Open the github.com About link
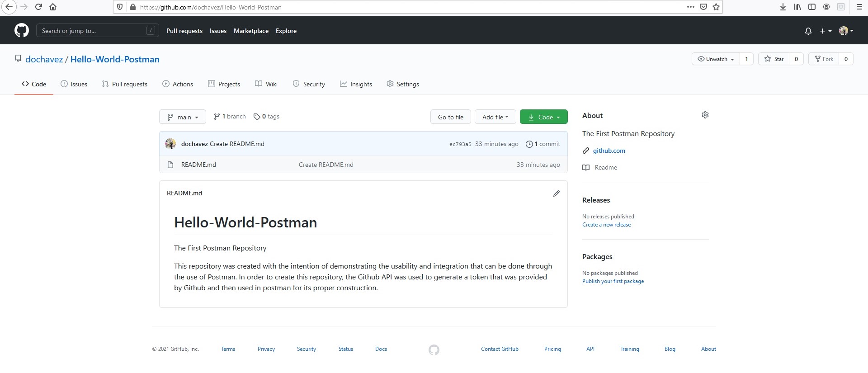The width and height of the screenshot is (868, 373). (609, 151)
